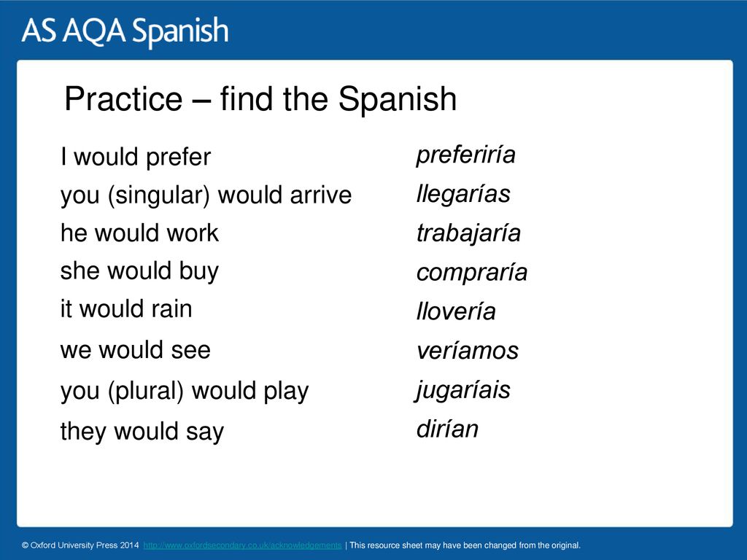Select the answer jugaríais
747x560 pixels.
click(462, 391)
